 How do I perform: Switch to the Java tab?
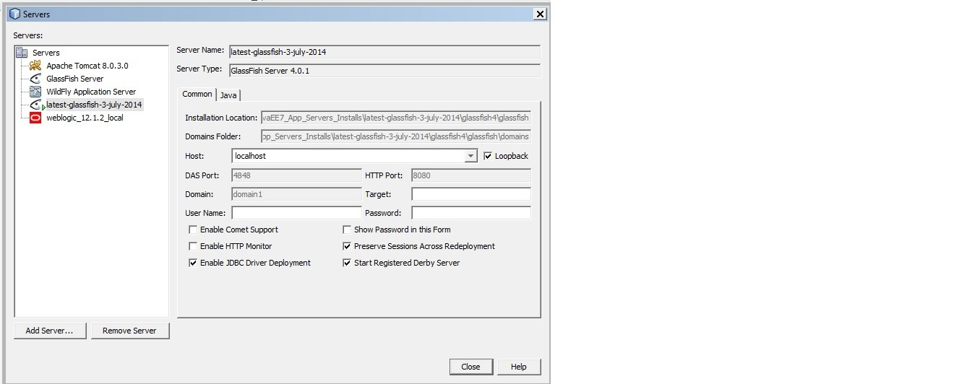pos(228,95)
